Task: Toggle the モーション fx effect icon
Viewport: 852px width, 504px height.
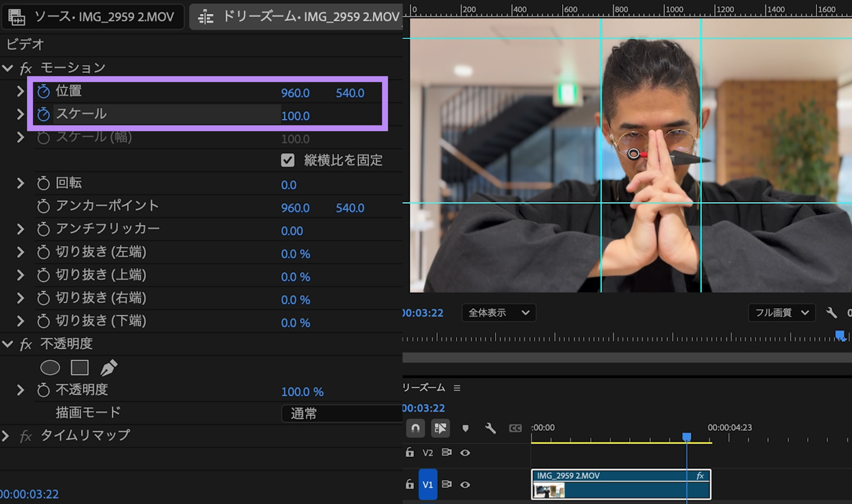Action: pyautogui.click(x=26, y=69)
